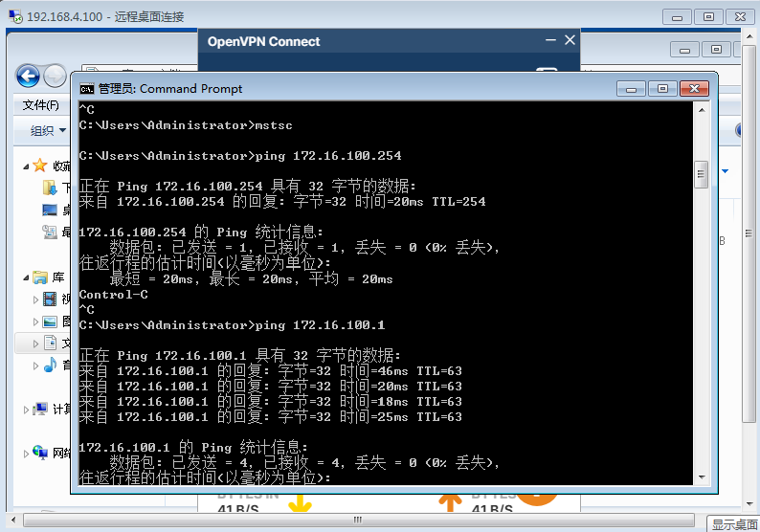Expand the Videos library node
This screenshot has height=532, width=760.
pyautogui.click(x=35, y=299)
